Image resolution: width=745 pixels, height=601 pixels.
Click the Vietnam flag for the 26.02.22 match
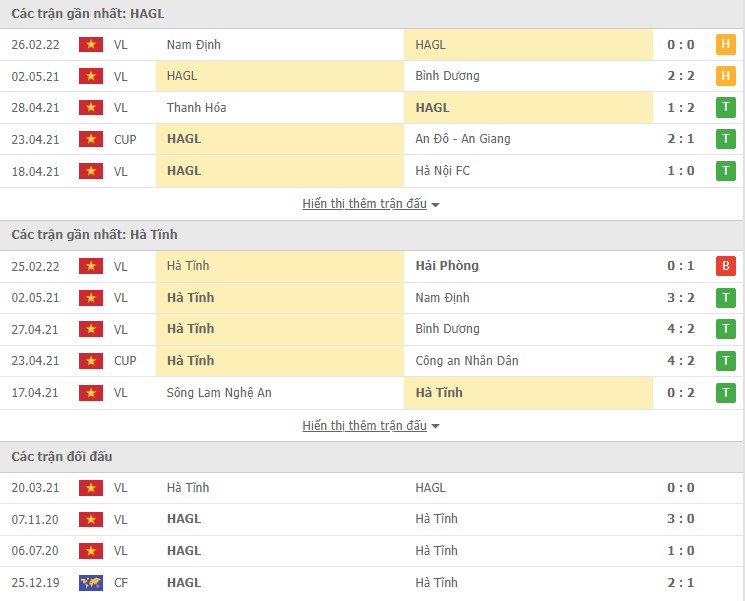click(x=91, y=44)
